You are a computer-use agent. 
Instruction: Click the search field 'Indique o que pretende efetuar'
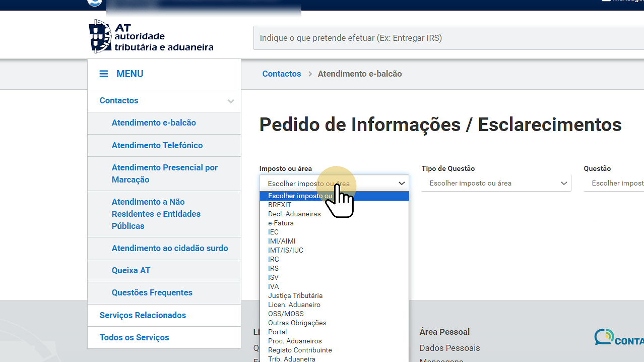pyautogui.click(x=448, y=38)
